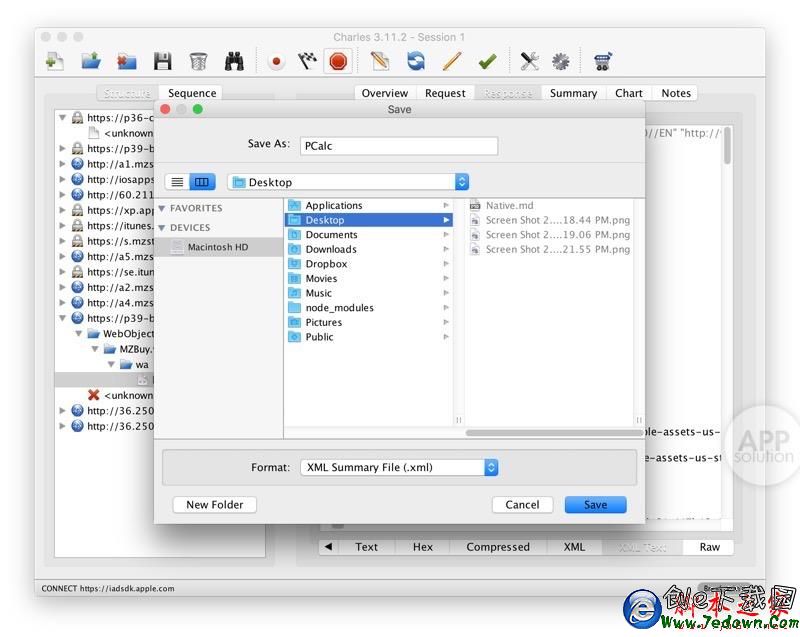Screen dimensions: 800x637
Task: Click the wrench Tools icon
Action: (529, 62)
